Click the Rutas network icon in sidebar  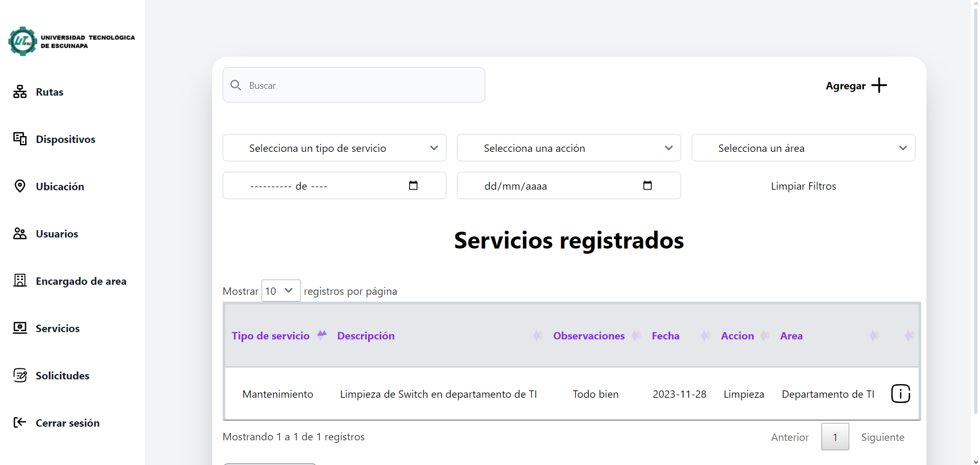tap(20, 92)
